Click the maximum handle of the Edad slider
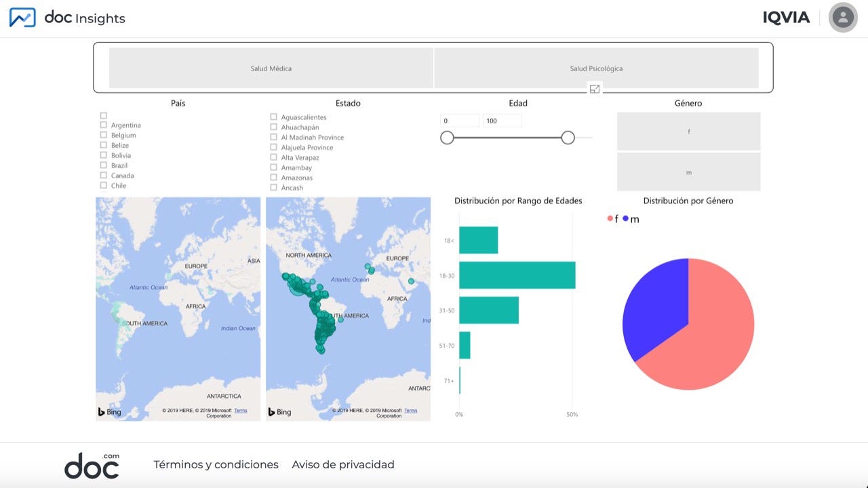 (x=568, y=138)
